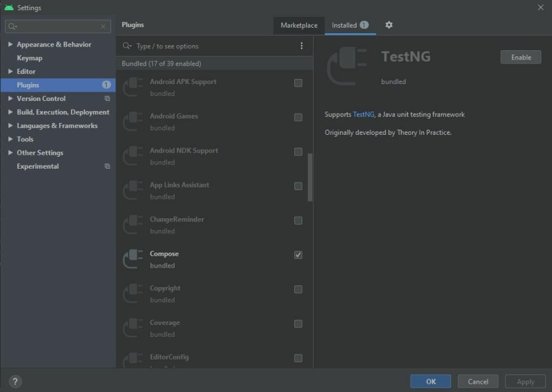Uncheck the Compose plugin checkbox
The height and width of the screenshot is (392, 552).
(x=298, y=255)
